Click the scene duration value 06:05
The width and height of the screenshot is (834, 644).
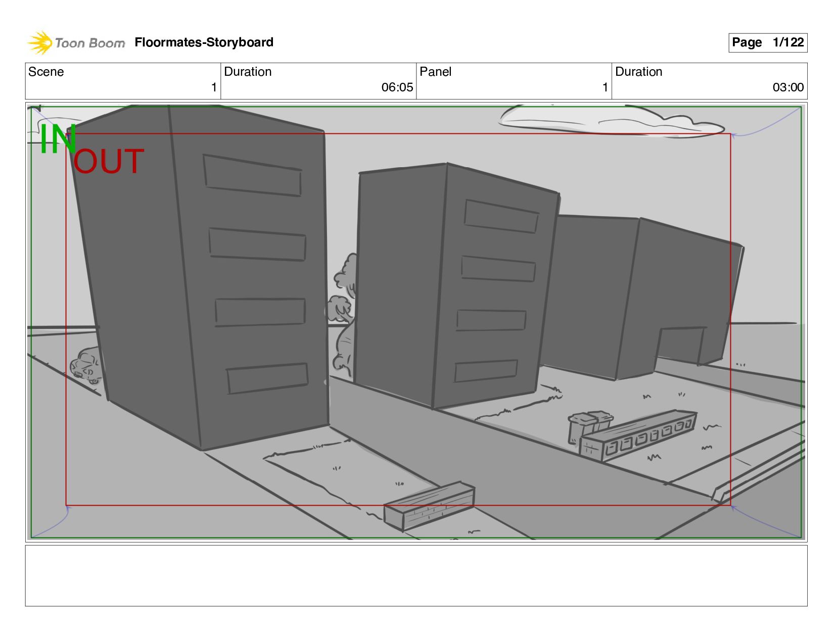[x=397, y=87]
